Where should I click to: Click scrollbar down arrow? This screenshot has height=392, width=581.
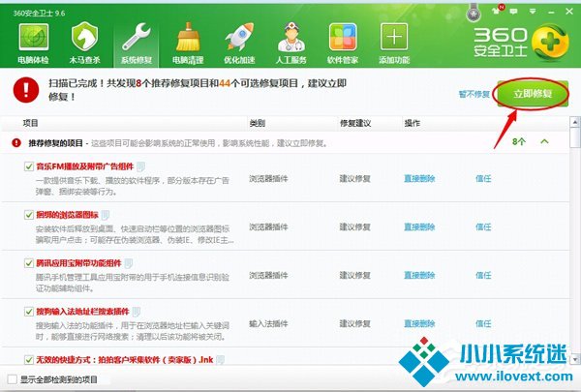click(x=575, y=359)
